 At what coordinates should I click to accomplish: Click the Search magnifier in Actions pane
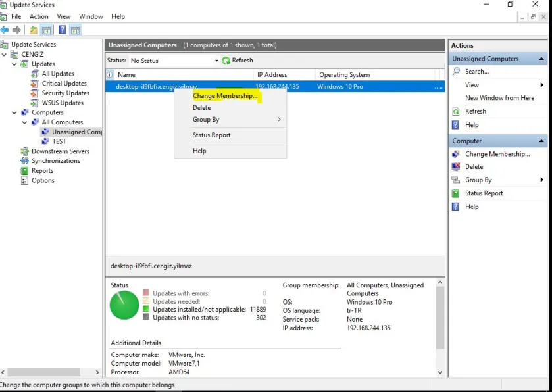pyautogui.click(x=456, y=72)
